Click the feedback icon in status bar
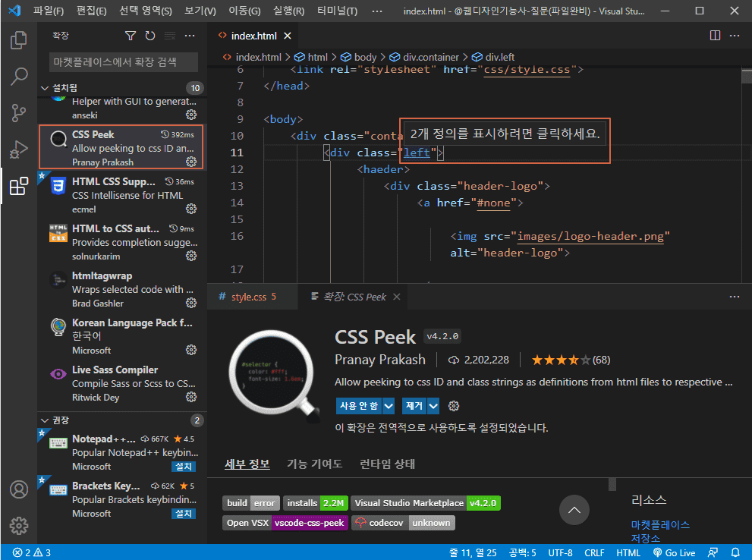 pyautogui.click(x=713, y=552)
